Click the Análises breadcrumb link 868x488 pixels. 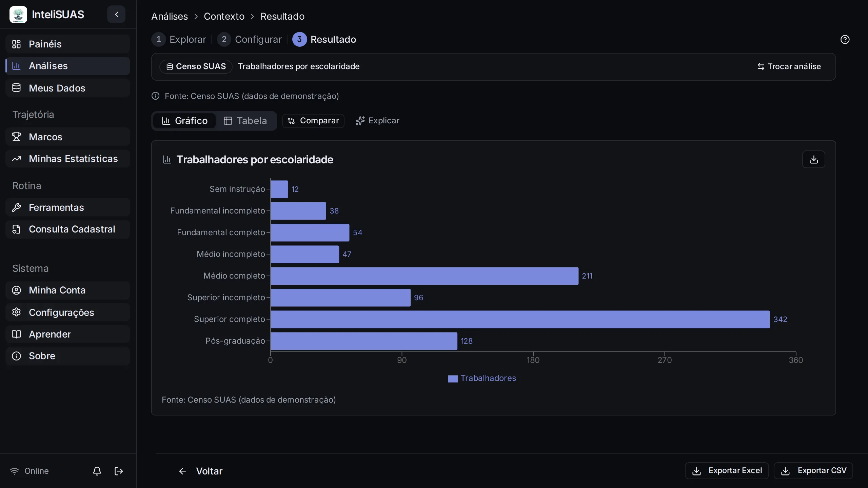point(170,16)
